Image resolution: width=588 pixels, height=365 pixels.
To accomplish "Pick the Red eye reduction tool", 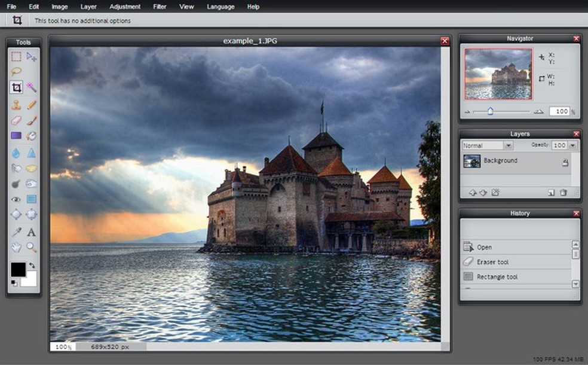I will [x=16, y=199].
